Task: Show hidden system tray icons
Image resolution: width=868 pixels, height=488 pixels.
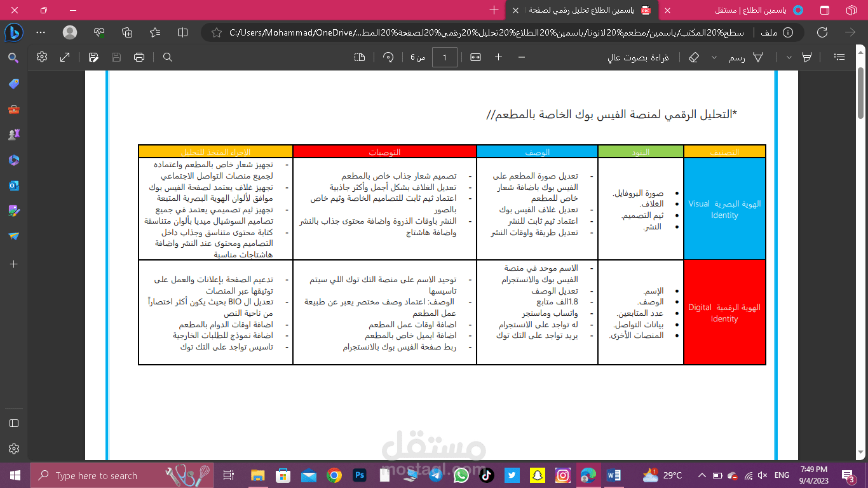Action: (702, 475)
